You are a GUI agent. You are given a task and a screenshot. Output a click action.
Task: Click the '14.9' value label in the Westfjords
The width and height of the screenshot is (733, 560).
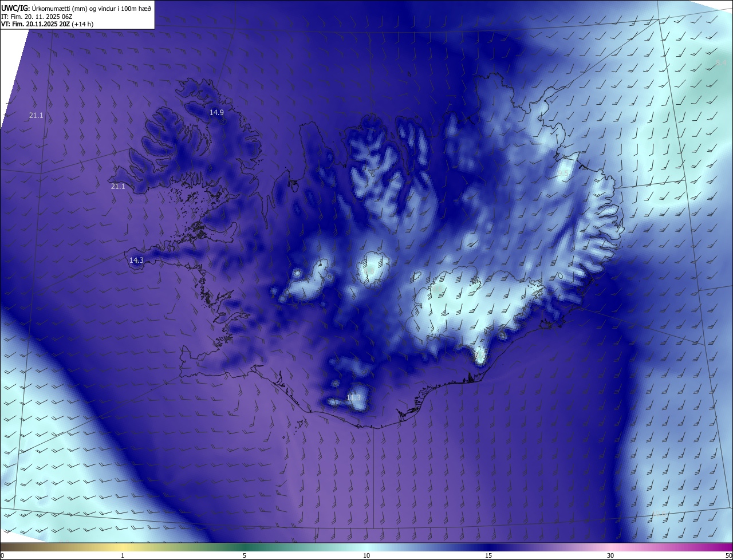(x=216, y=113)
